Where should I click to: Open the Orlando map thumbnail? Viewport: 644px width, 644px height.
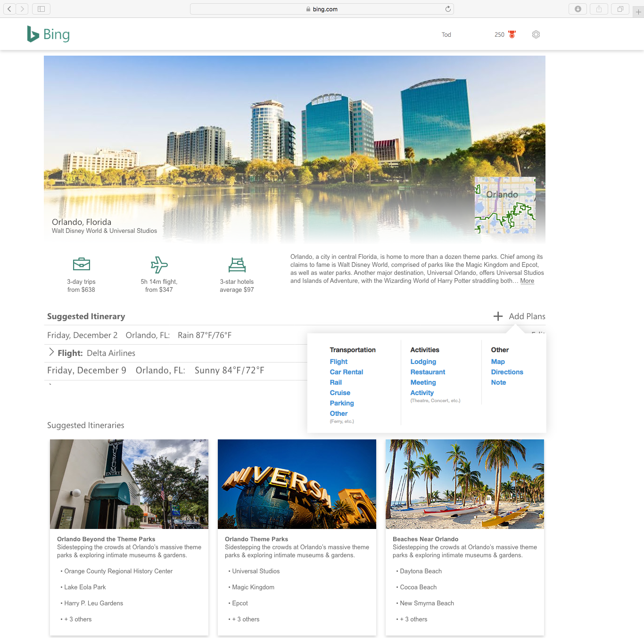click(x=505, y=205)
